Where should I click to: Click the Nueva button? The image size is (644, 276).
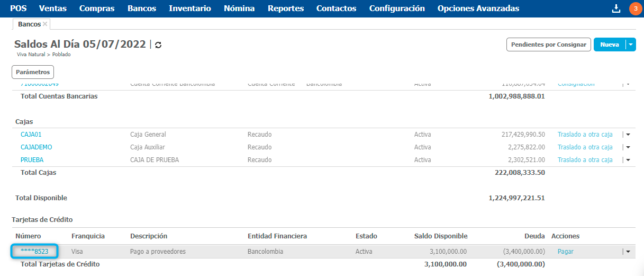(609, 45)
